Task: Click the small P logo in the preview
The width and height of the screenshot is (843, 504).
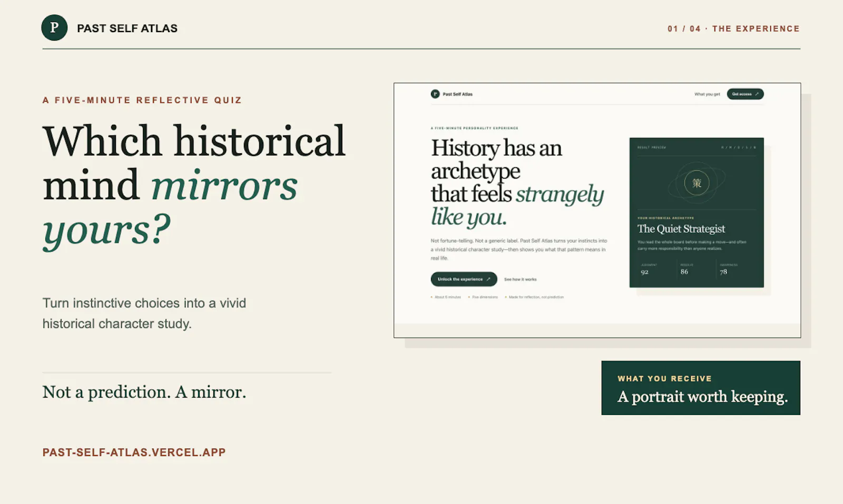Action: (x=435, y=94)
